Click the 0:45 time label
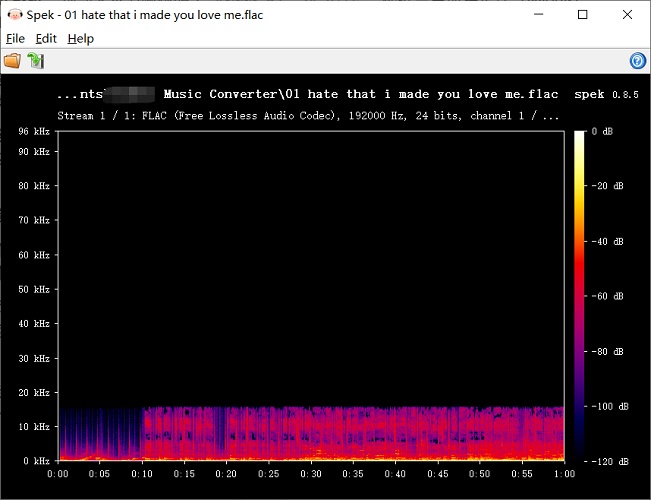This screenshot has height=500, width=651. tap(438, 474)
